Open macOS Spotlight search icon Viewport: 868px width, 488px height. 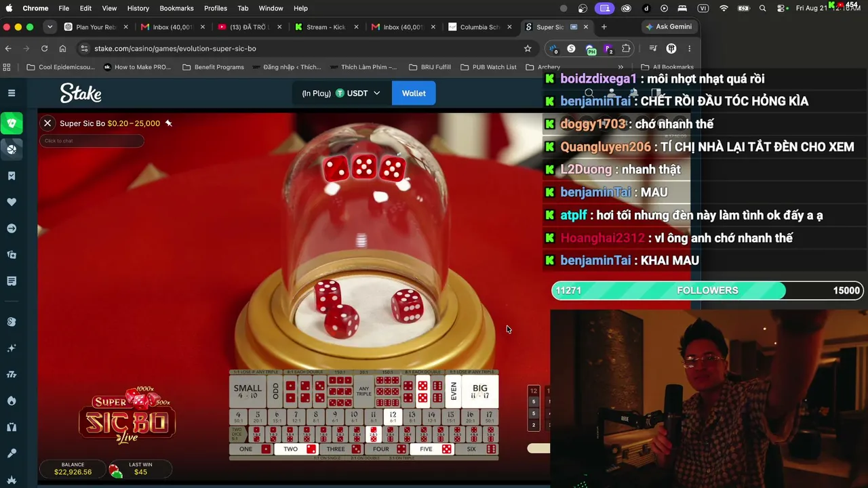pyautogui.click(x=763, y=8)
